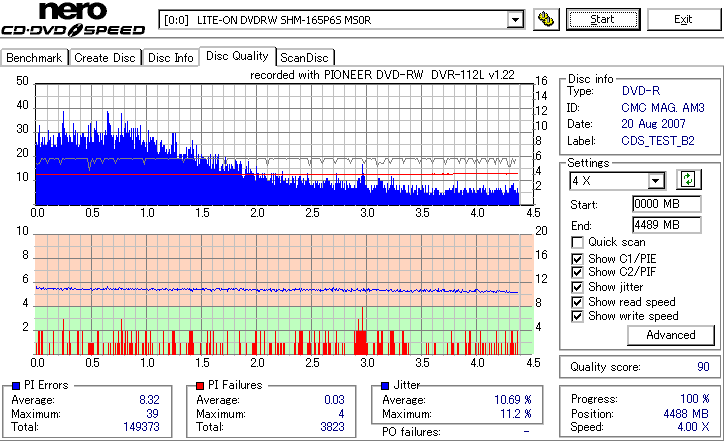Click the Quality score value 90
724x441 pixels.
coord(703,367)
